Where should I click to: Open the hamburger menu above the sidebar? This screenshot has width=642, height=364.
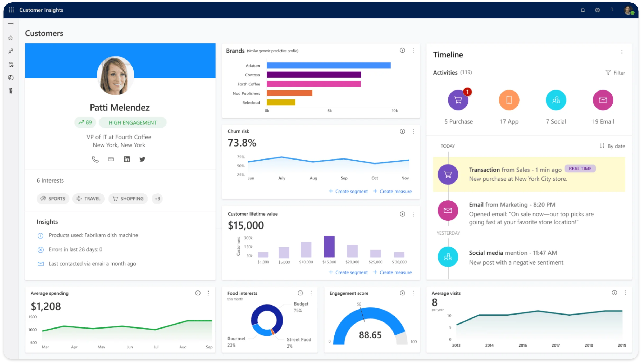11,25
